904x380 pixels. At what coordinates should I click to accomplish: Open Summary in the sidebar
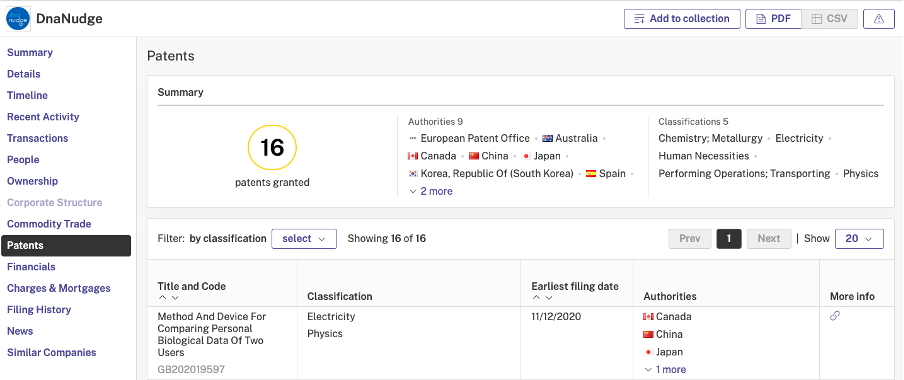click(30, 52)
